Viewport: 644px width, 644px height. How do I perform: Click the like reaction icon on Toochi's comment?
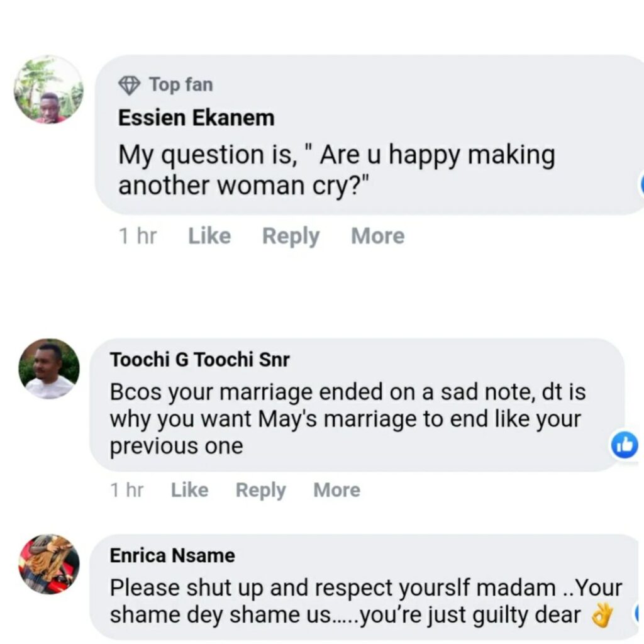(625, 445)
